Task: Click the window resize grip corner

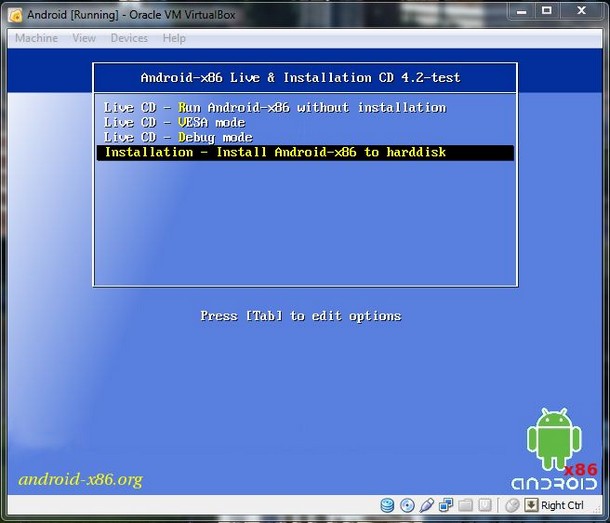Action: 598,509
